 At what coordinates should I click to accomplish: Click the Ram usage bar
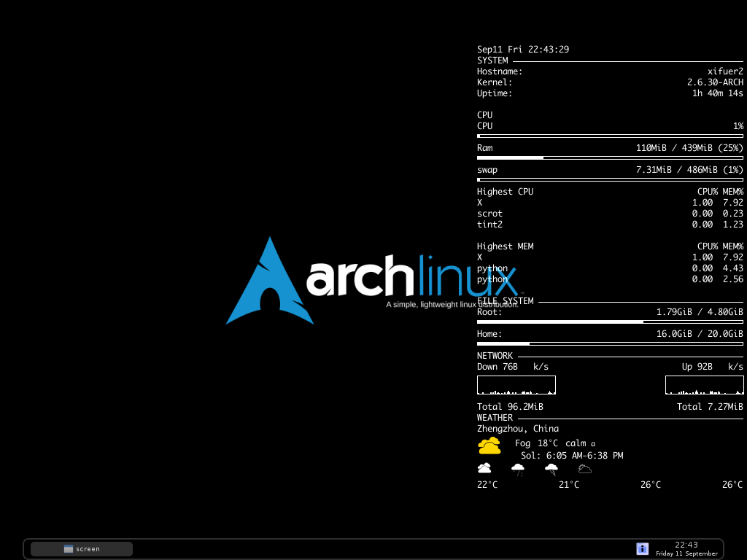(x=610, y=157)
